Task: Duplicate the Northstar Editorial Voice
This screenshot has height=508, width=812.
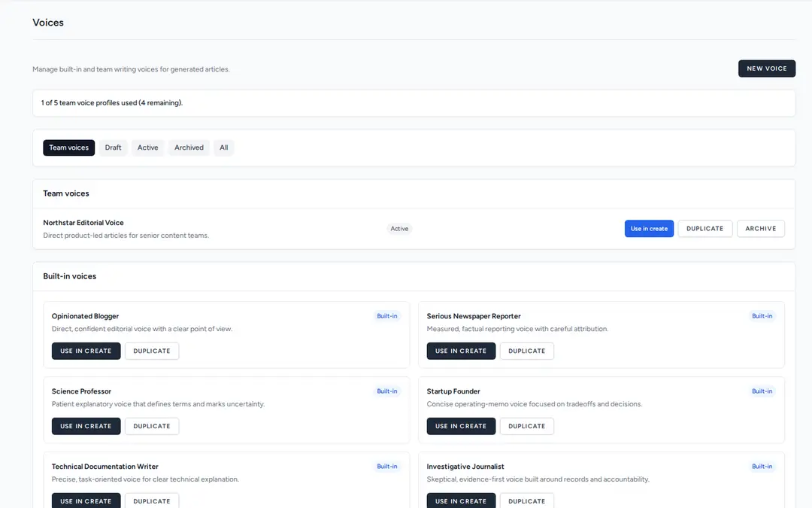Action: tap(704, 229)
